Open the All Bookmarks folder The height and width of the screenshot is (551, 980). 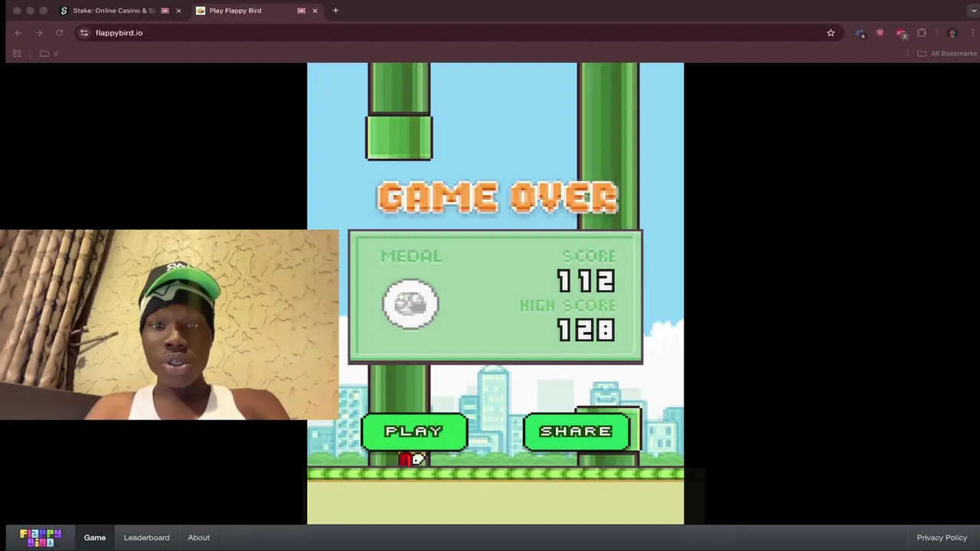(x=947, y=54)
